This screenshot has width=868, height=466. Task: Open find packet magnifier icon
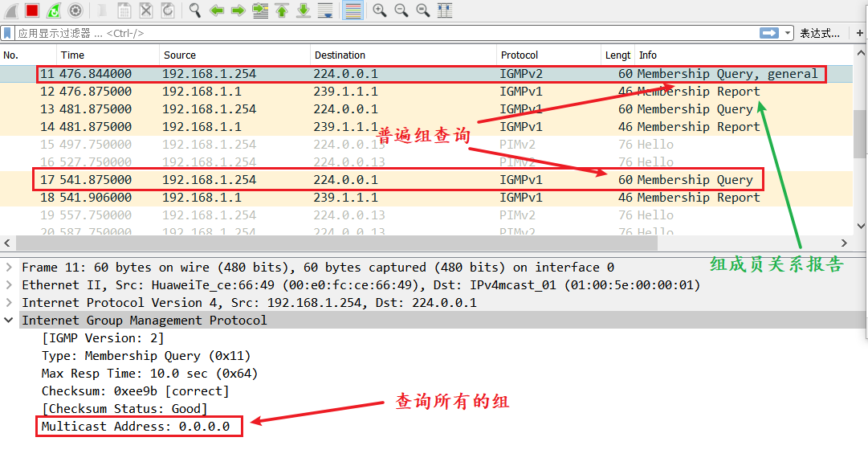(195, 10)
